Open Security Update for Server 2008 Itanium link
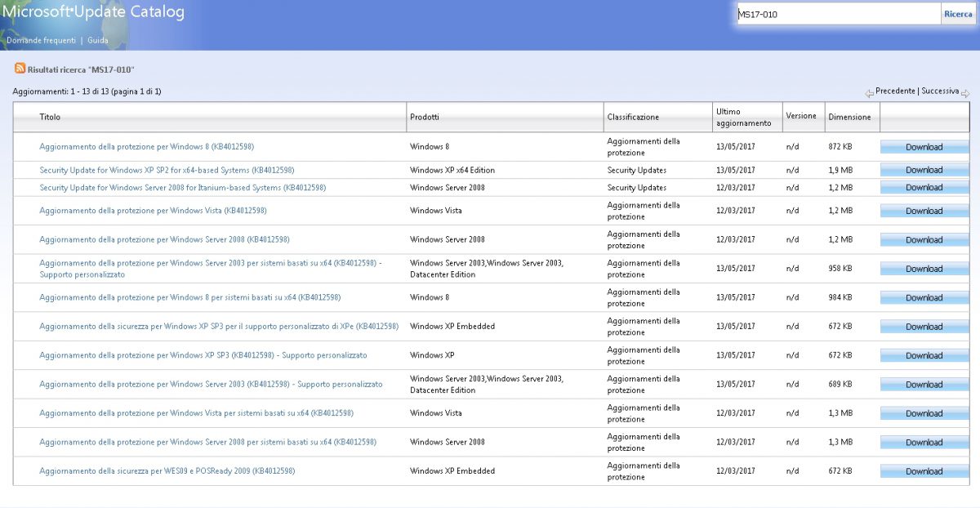This screenshot has height=508, width=980. point(183,187)
